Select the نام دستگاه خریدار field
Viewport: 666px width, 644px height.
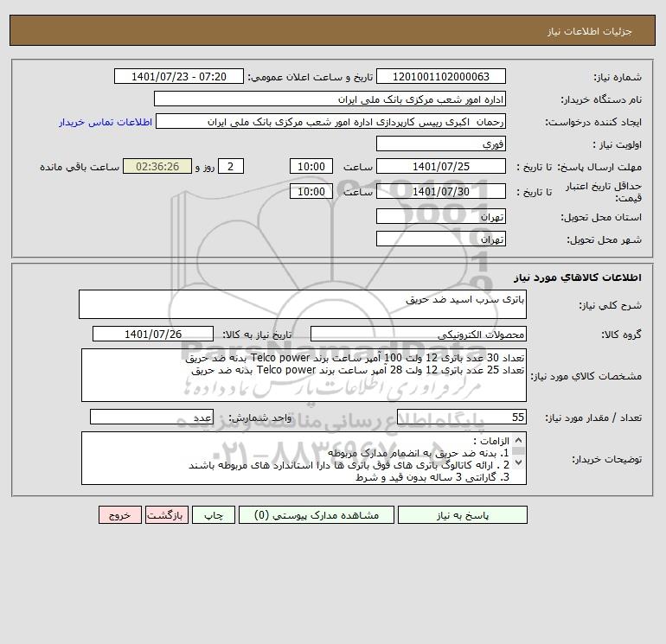pyautogui.click(x=330, y=99)
